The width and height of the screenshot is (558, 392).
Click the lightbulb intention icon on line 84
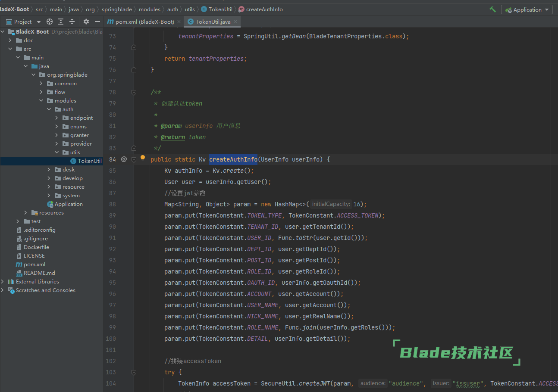[143, 159]
